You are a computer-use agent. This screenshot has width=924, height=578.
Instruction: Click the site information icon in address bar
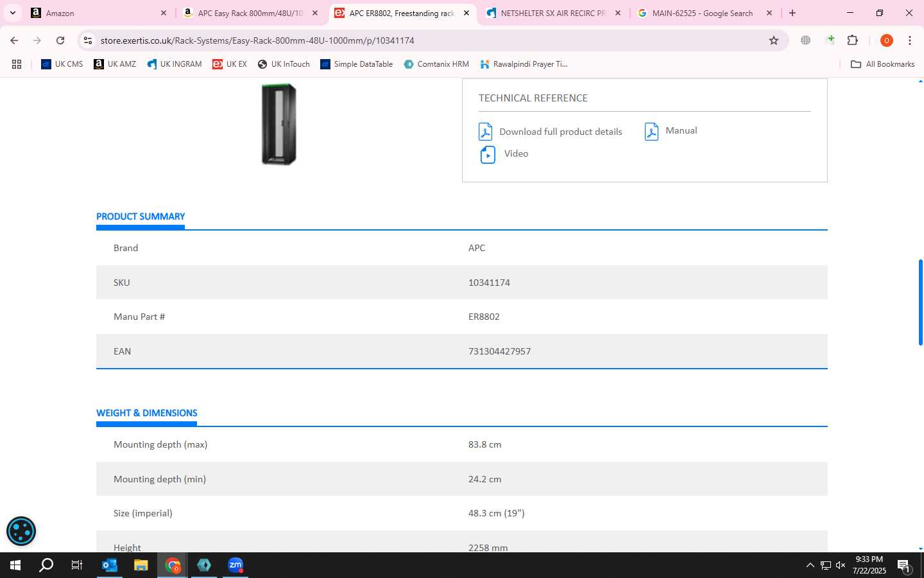(88, 40)
